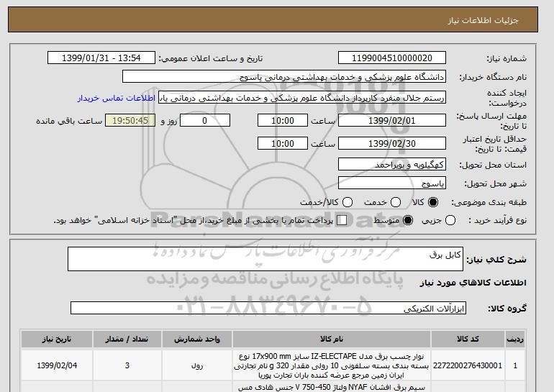Click the delivery province field کهگیلویه و بویراحمد

392,165
